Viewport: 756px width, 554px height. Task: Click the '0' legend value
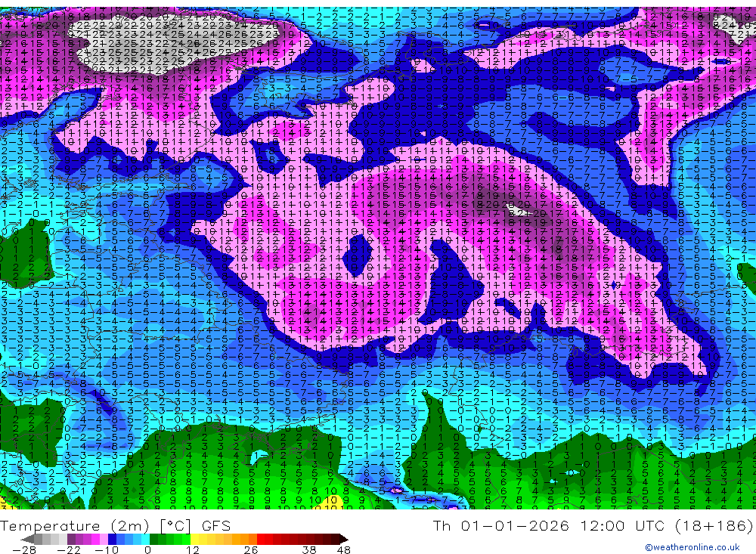(x=147, y=549)
